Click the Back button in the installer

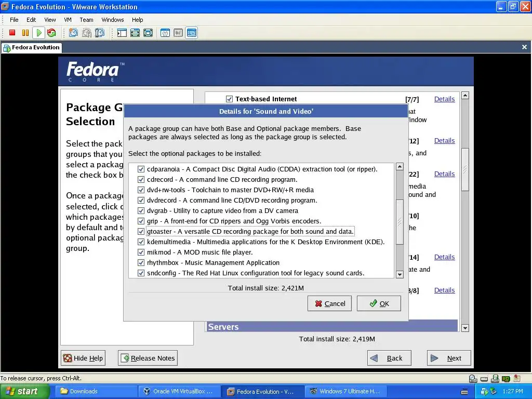pyautogui.click(x=389, y=358)
